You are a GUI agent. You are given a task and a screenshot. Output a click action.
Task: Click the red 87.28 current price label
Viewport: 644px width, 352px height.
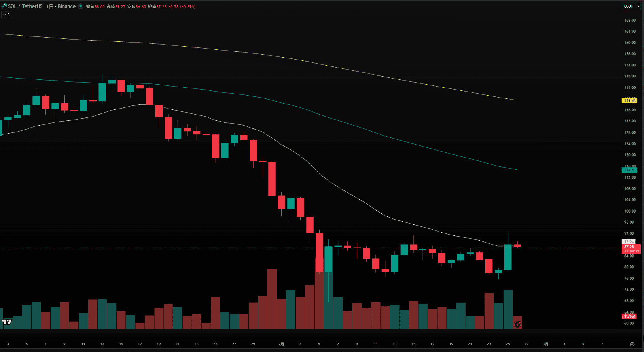[x=629, y=247]
